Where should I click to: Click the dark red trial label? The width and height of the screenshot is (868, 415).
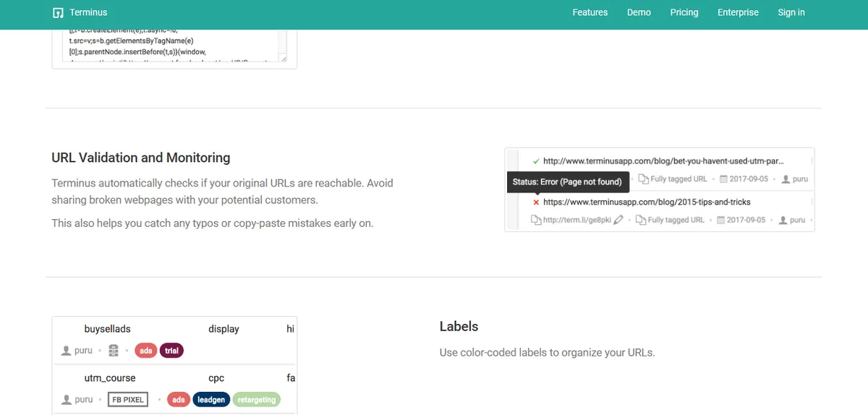coord(171,351)
